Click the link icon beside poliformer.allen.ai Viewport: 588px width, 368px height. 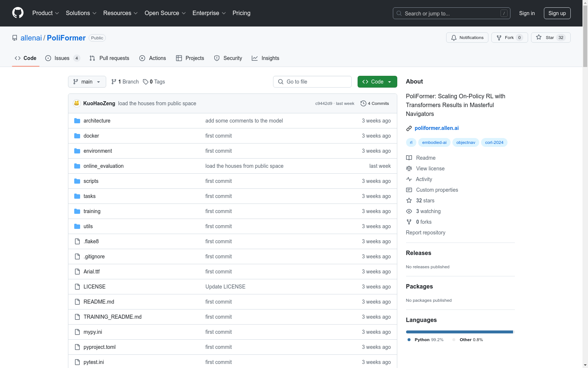409,128
